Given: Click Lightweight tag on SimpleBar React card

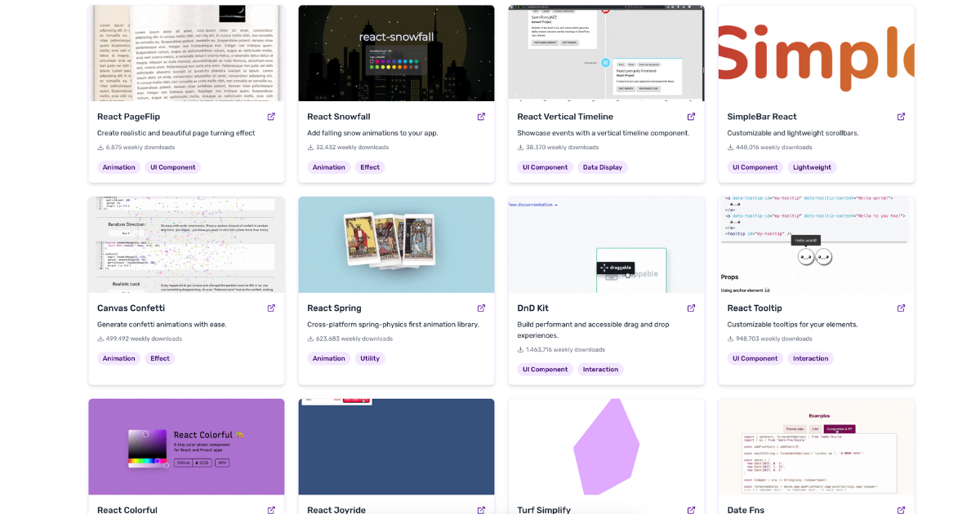Looking at the screenshot, I should (x=812, y=167).
